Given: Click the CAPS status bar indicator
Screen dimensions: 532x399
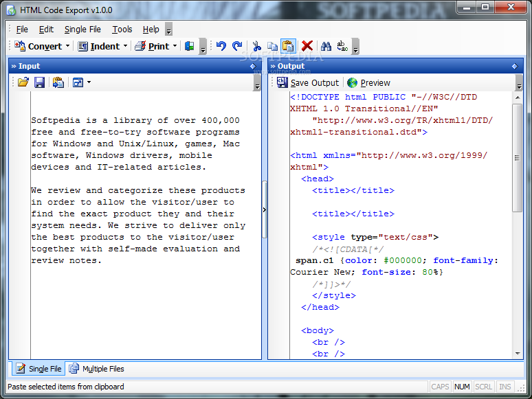Looking at the screenshot, I should click(440, 387).
